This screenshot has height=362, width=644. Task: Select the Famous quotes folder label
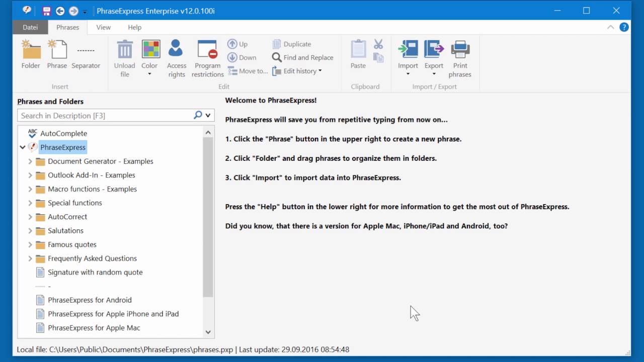72,245
